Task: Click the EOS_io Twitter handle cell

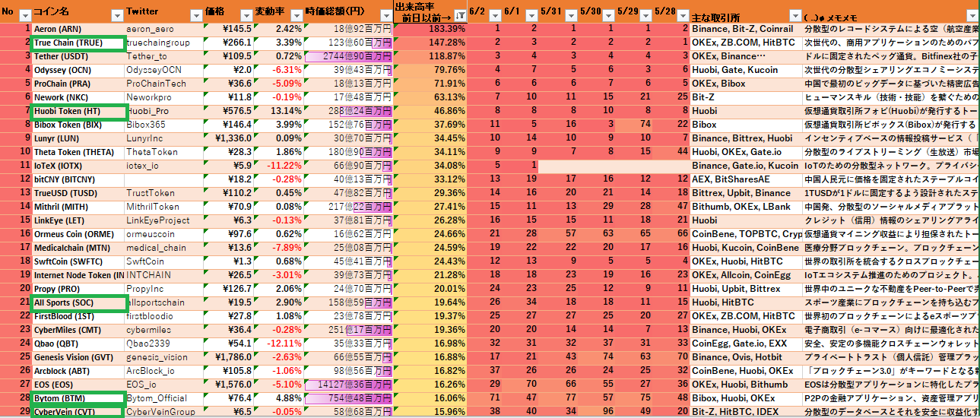Action: pos(163,385)
